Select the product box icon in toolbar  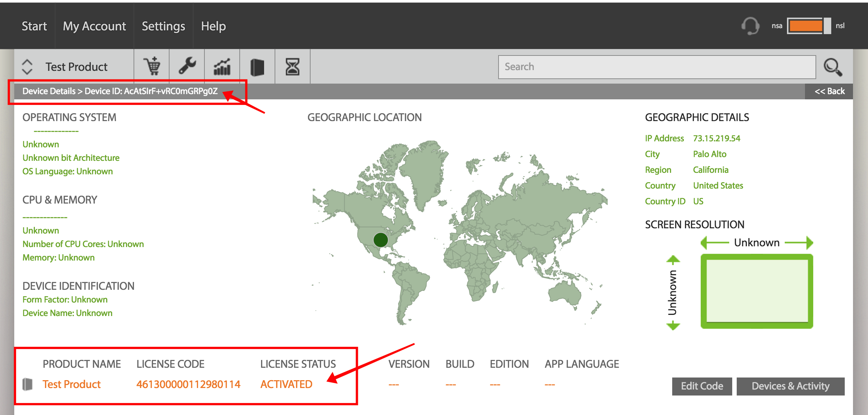coord(257,67)
